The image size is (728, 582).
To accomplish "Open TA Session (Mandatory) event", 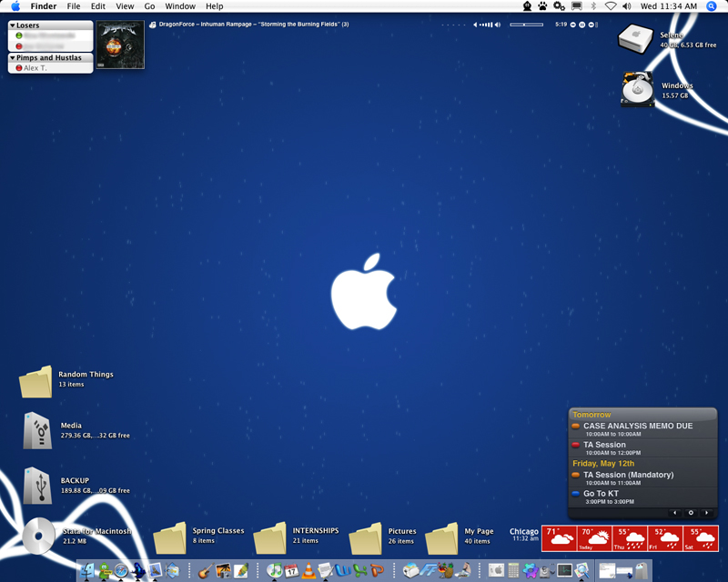I will (x=642, y=478).
